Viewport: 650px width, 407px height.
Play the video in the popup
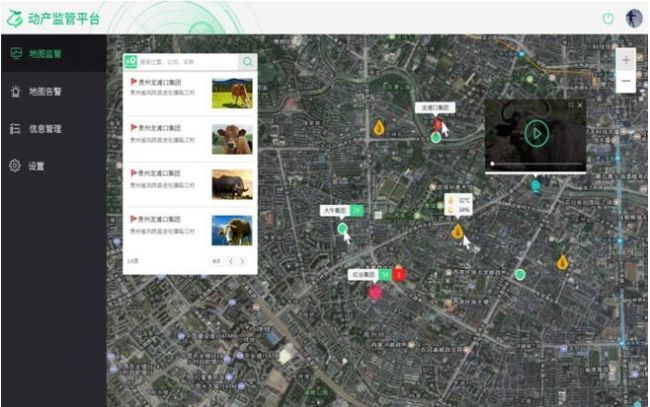(536, 132)
